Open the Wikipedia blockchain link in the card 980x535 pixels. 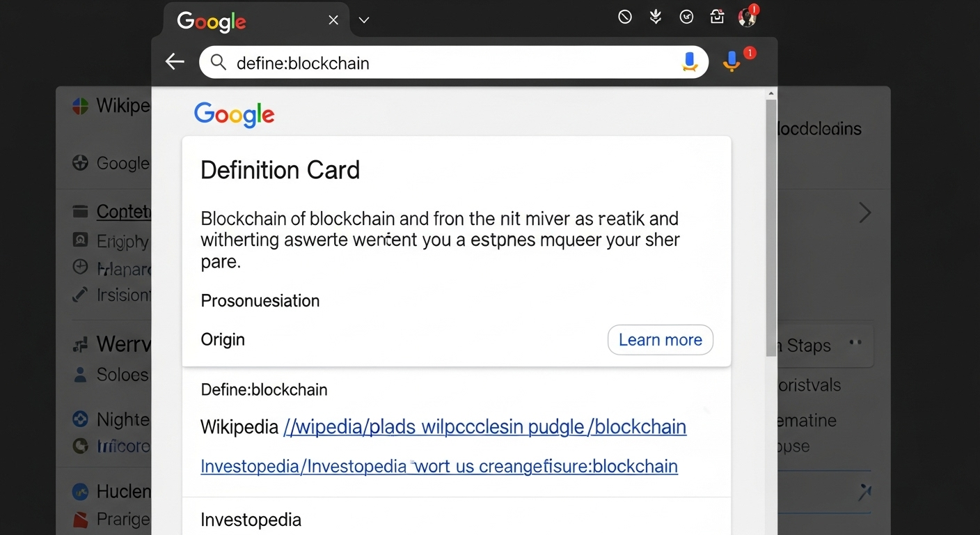point(484,426)
